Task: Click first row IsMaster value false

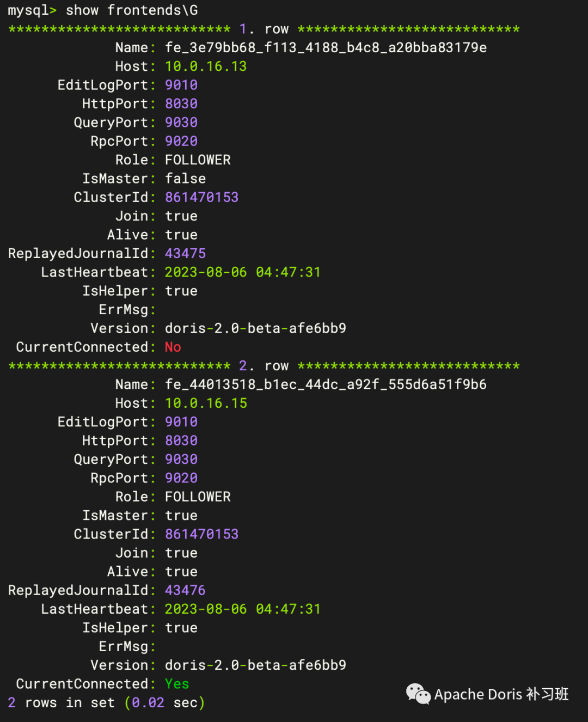Action: (185, 179)
